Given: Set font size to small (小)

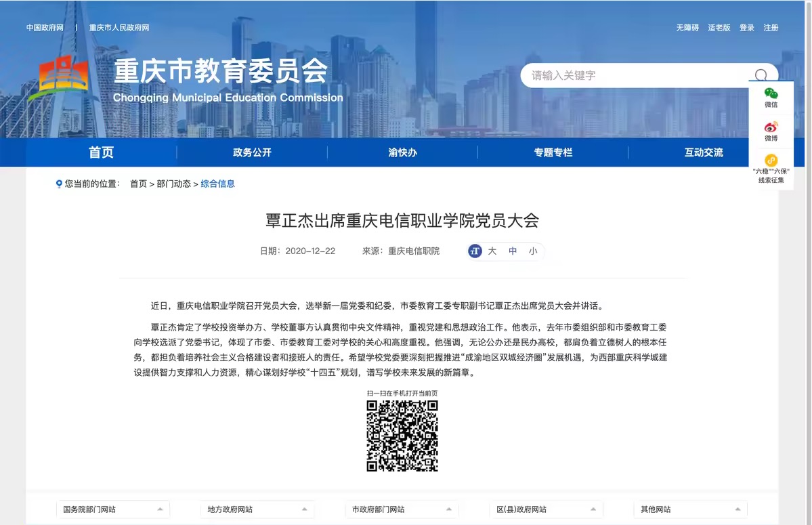Looking at the screenshot, I should click(533, 251).
